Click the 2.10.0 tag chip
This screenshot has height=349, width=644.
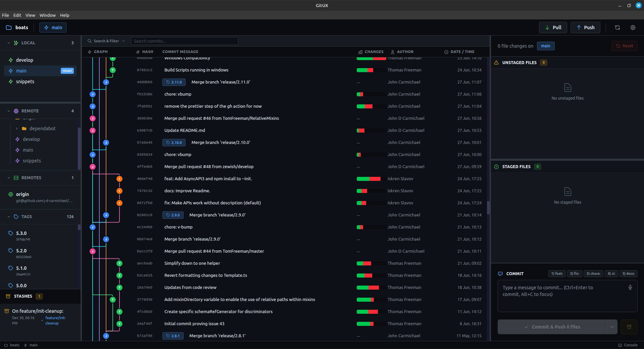tap(174, 142)
